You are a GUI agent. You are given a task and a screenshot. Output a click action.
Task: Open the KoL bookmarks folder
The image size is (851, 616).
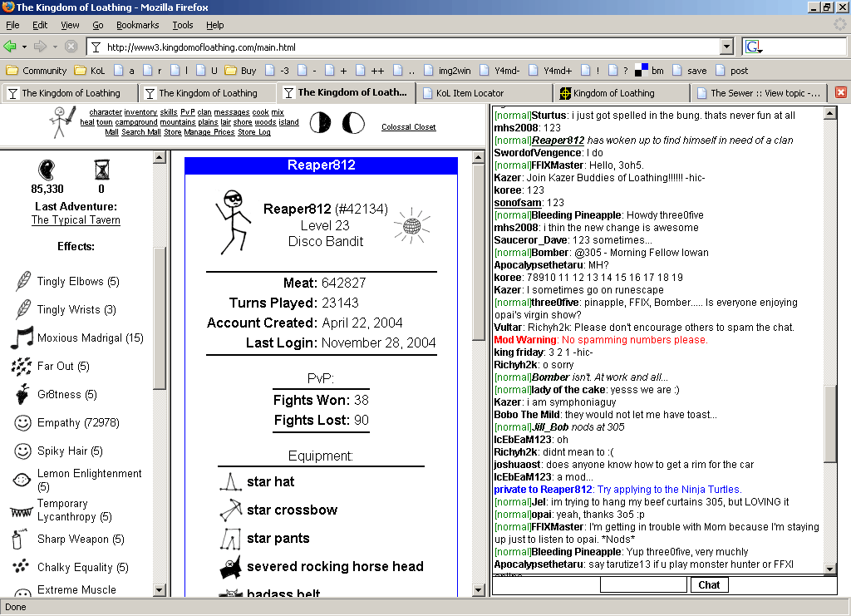(90, 71)
